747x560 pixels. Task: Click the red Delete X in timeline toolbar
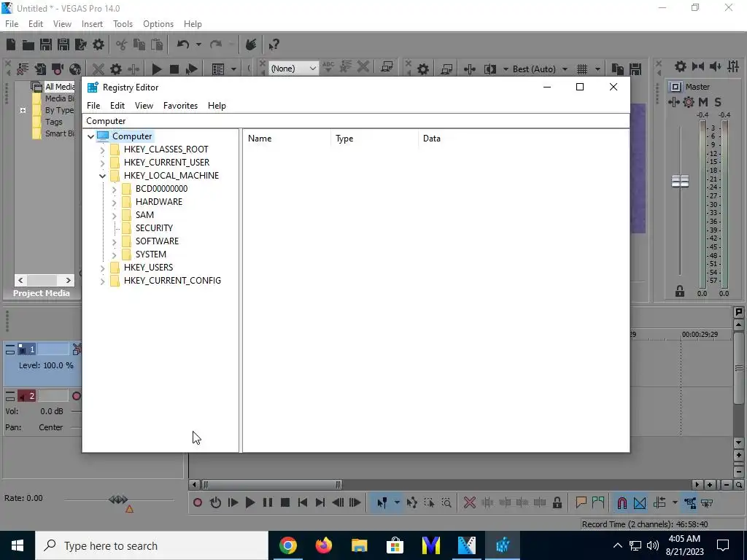coord(470,502)
